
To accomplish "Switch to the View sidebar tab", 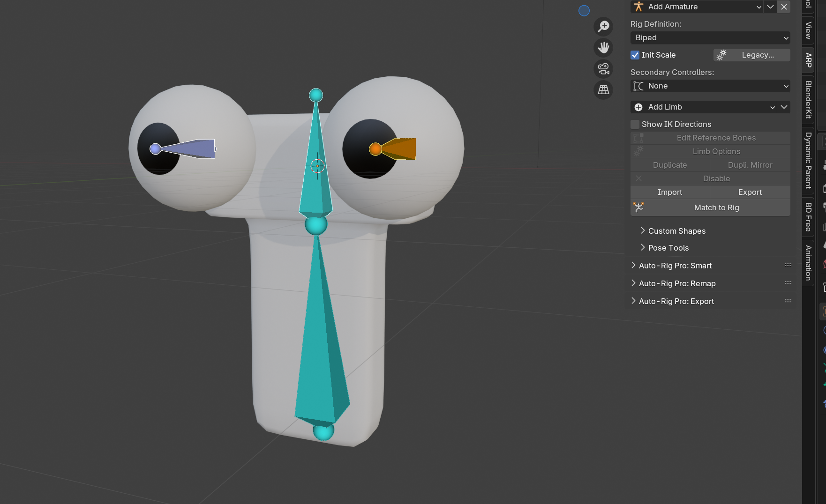I will [x=808, y=30].
